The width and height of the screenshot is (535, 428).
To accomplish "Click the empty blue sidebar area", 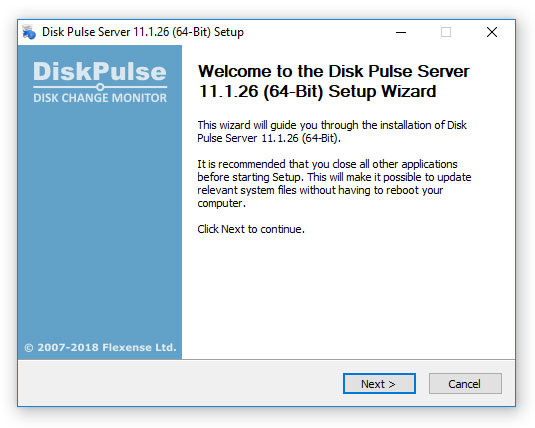I will (100, 222).
